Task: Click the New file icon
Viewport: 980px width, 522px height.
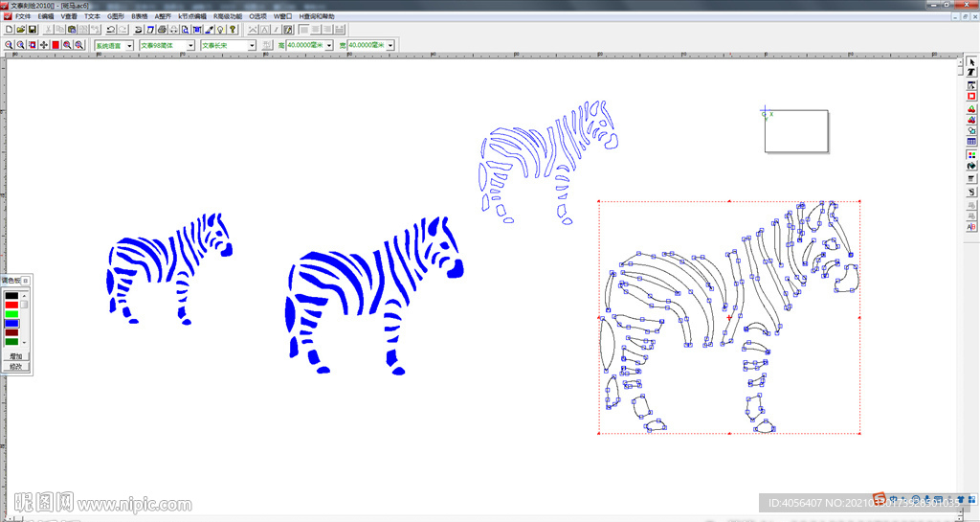Action: (9, 30)
